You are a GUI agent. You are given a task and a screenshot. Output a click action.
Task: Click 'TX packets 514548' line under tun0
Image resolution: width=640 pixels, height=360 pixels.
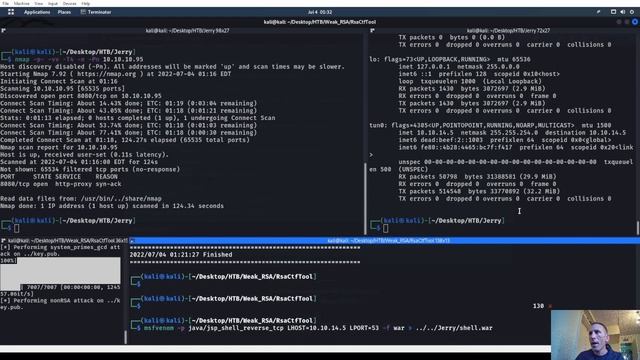[479, 191]
